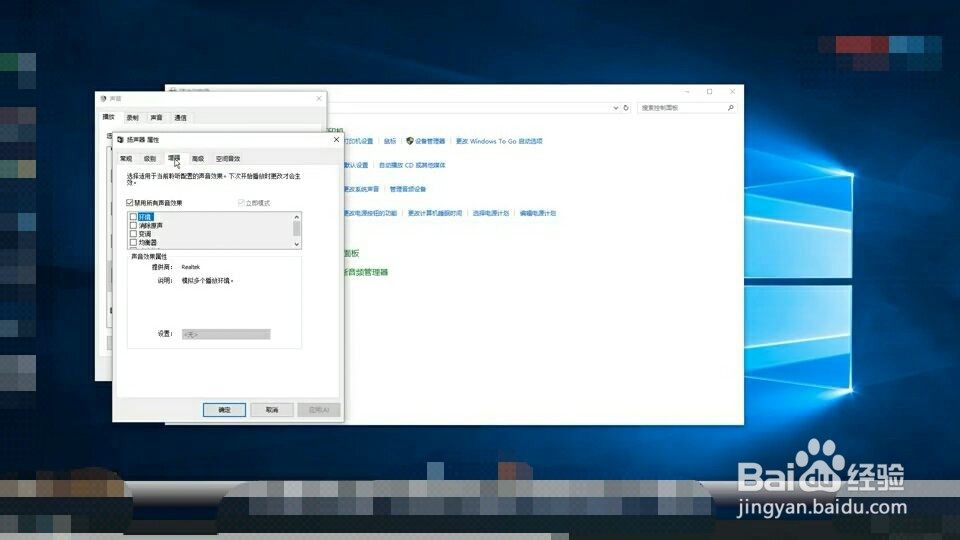
Task: Open the 更改系统声音 link
Action: tap(362, 189)
